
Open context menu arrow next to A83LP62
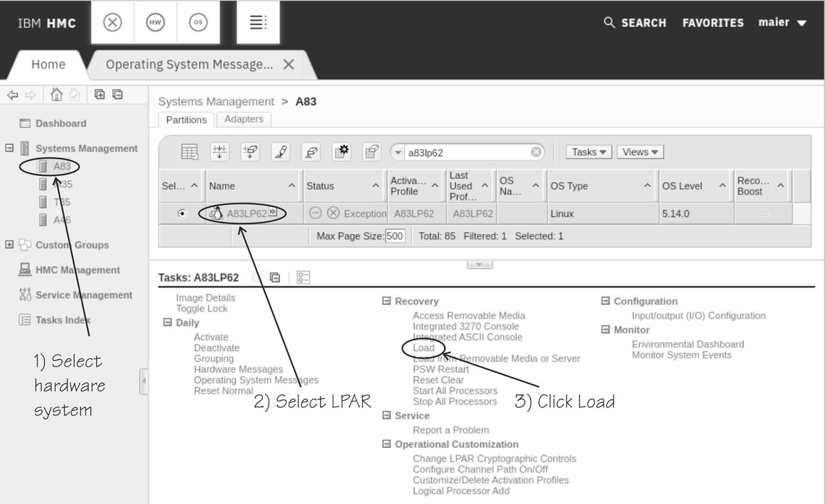(x=272, y=213)
